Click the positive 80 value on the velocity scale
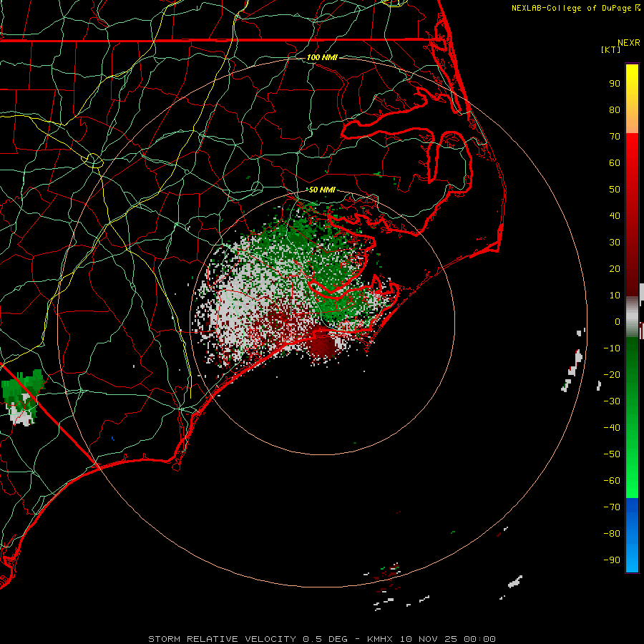Image resolution: width=644 pixels, height=644 pixels. pyautogui.click(x=615, y=109)
